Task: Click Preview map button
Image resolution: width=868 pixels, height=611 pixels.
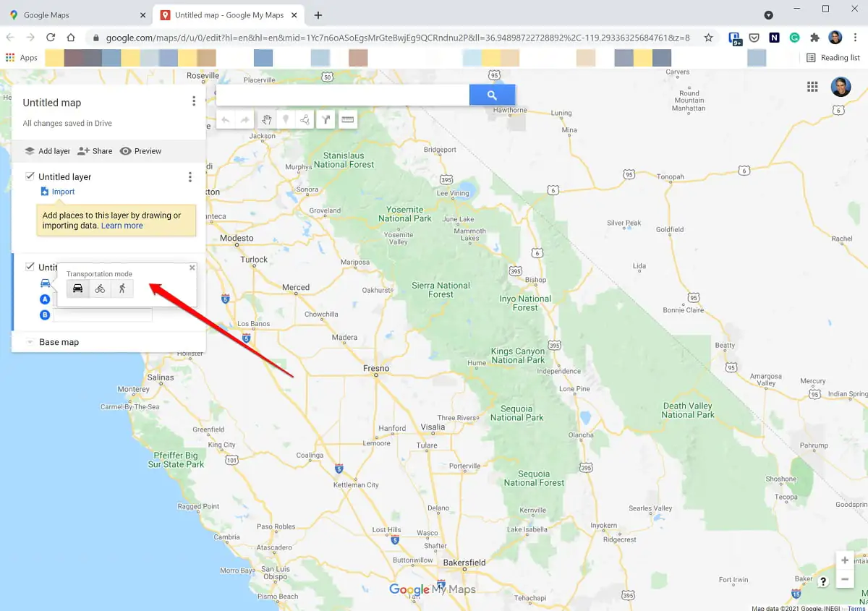Action: point(140,151)
